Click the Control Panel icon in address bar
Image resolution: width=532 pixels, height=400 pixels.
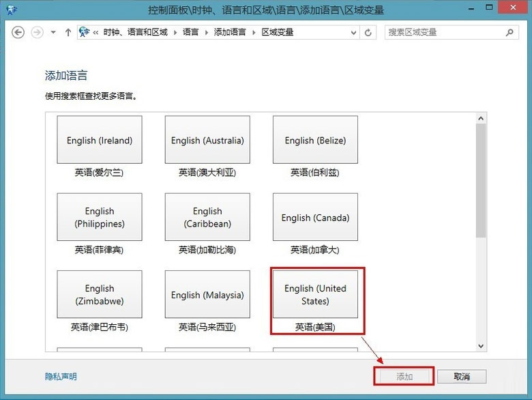tap(85, 32)
